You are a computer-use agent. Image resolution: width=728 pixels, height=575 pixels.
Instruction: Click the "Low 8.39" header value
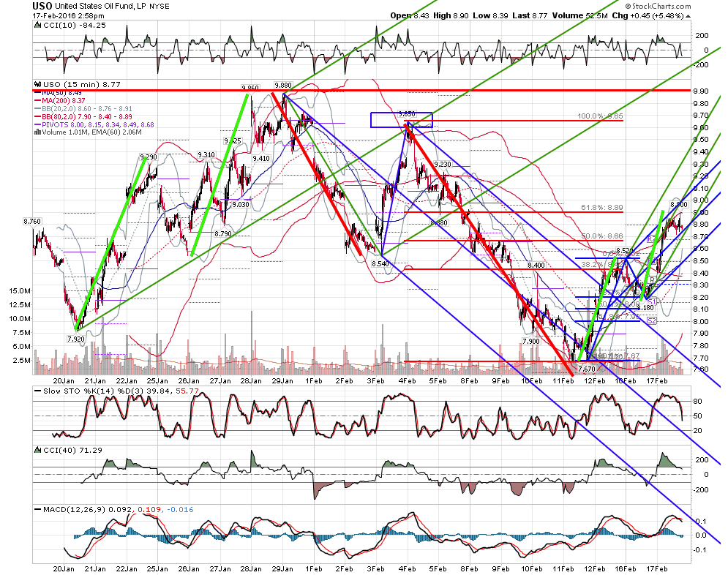pos(491,16)
